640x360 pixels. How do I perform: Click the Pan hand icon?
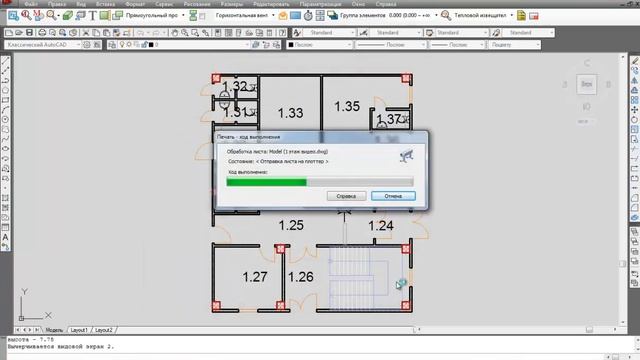coord(175,33)
